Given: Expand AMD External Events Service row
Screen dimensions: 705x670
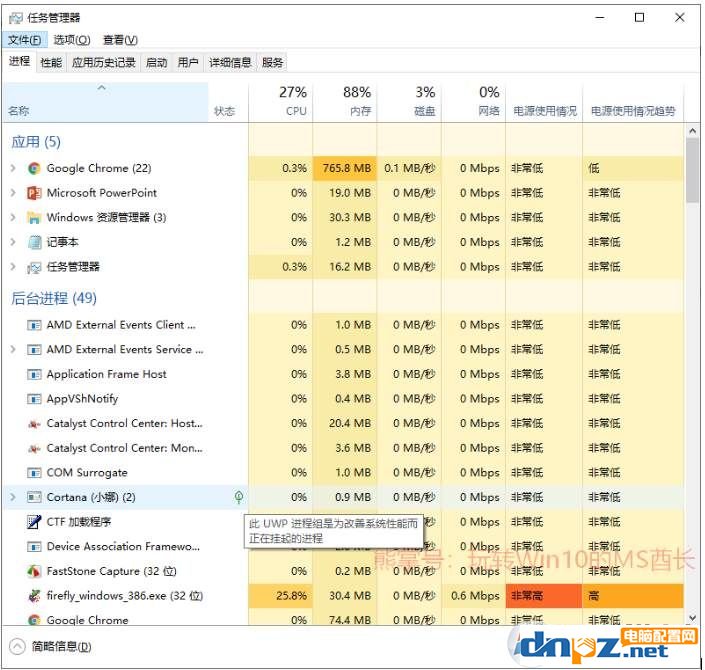Looking at the screenshot, I should point(13,349).
